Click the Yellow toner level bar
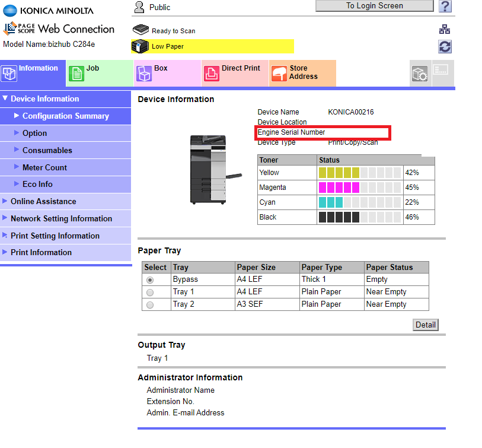This screenshot has width=482, height=448. point(338,173)
